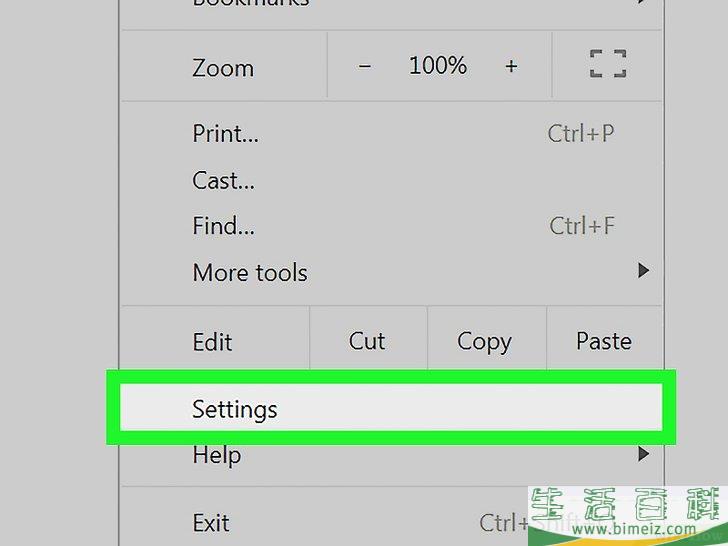Decrease zoom with the minus button

[364, 66]
